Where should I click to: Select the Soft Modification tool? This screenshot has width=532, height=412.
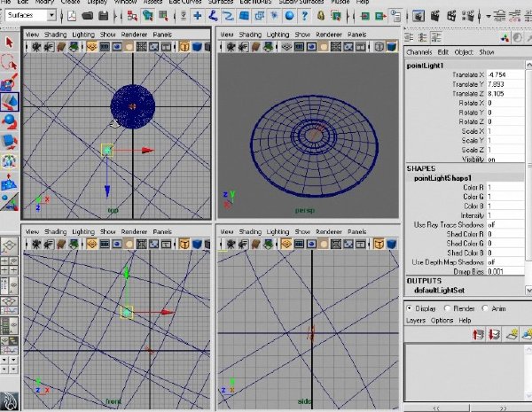[9, 183]
